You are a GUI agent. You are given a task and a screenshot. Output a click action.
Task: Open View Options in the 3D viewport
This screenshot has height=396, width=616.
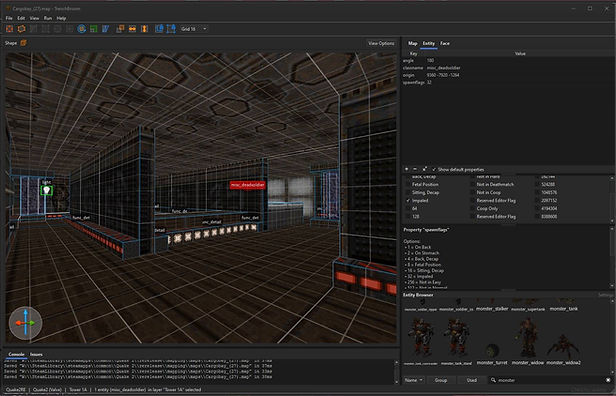click(x=381, y=43)
